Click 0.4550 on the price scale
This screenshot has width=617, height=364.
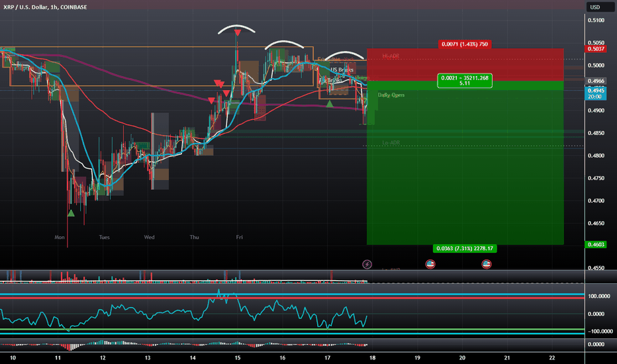[x=596, y=268]
